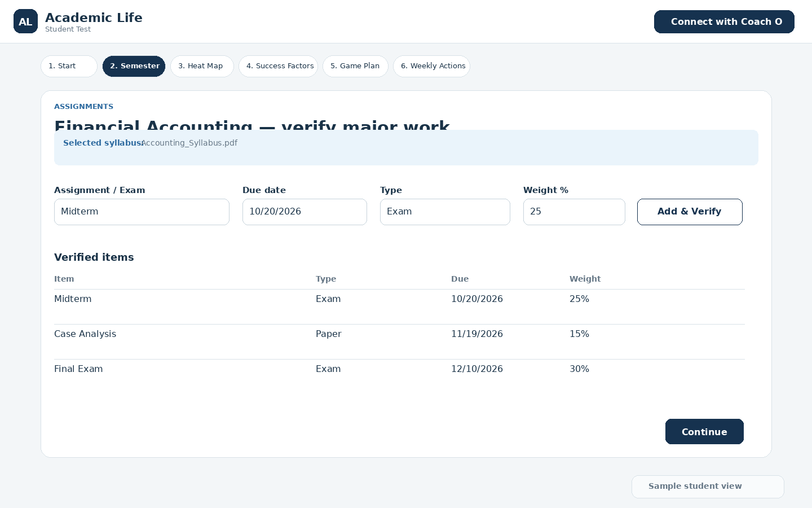The height and width of the screenshot is (508, 812).
Task: Select the Midterm row in Verified items
Action: 399,306
